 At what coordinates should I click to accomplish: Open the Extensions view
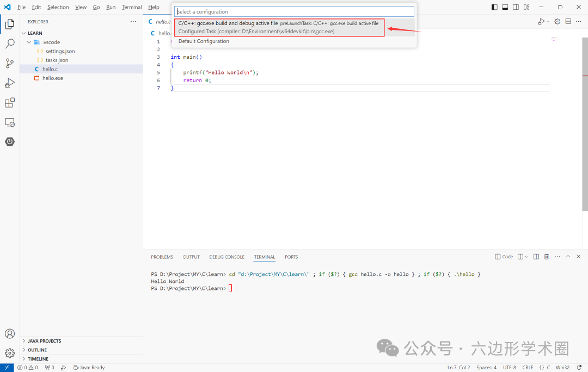point(9,102)
